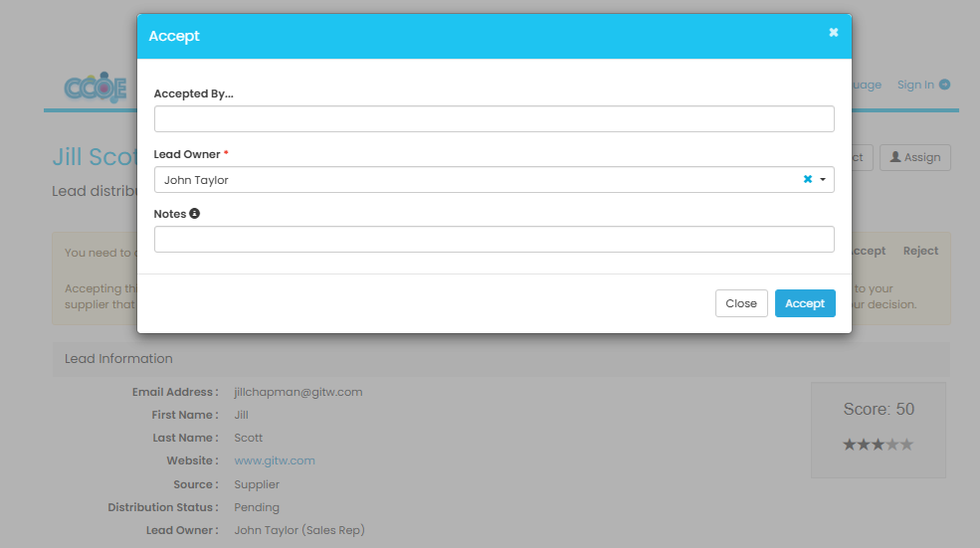Click the CCOE logo
Viewport: 980px width, 548px height.
[x=96, y=88]
